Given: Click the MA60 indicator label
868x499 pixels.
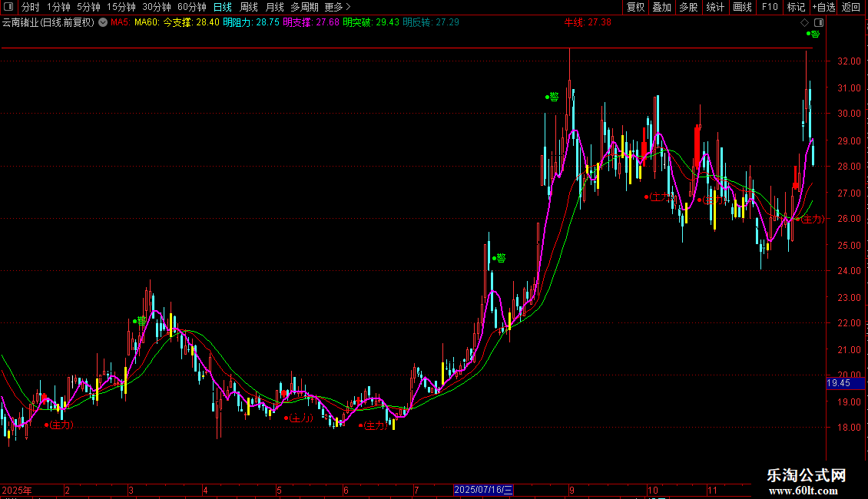Looking at the screenshot, I should point(147,22).
